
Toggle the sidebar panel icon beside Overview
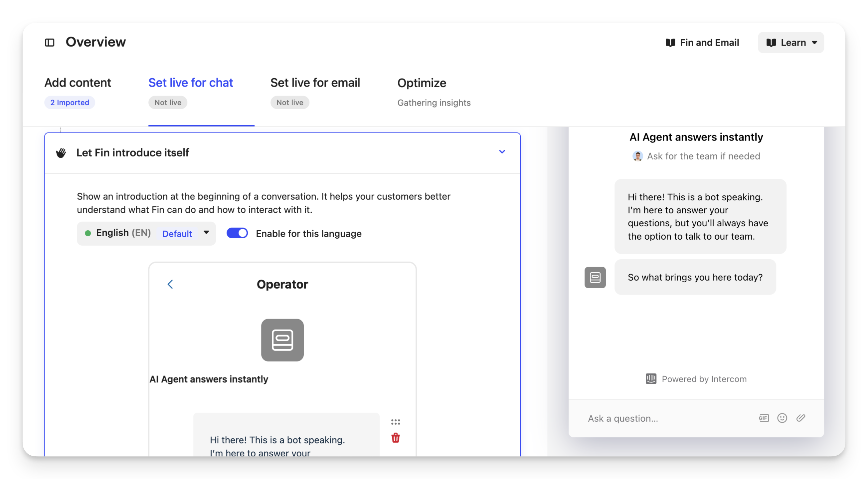[50, 43]
